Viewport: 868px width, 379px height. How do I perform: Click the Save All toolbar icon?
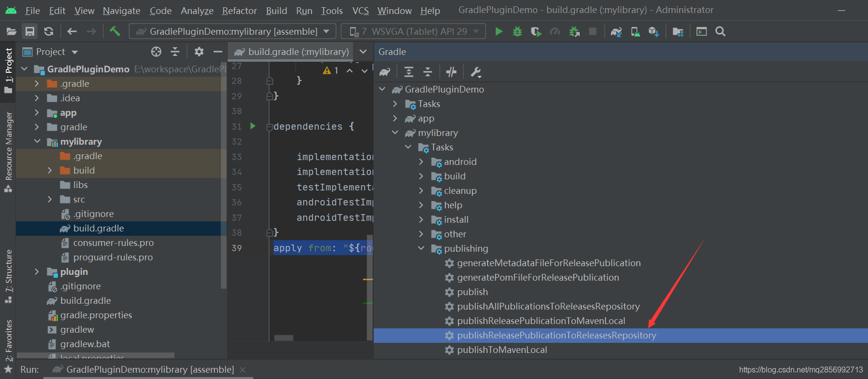30,32
